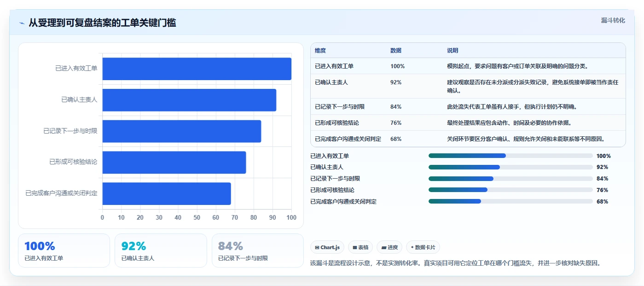
Task: Click the 已确认主责人 chart axis label
Action: 79,100
